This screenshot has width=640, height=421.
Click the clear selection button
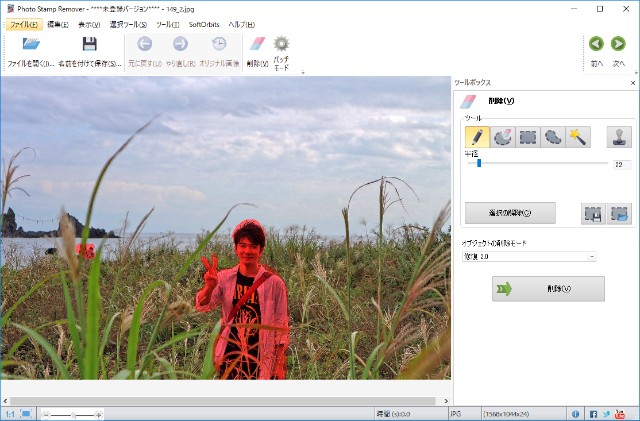(510, 213)
